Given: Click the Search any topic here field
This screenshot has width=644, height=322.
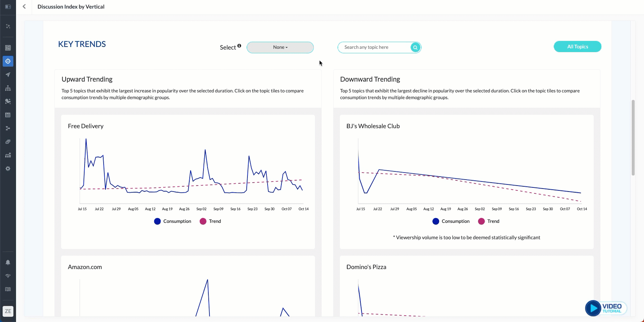Looking at the screenshot, I should pos(375,47).
